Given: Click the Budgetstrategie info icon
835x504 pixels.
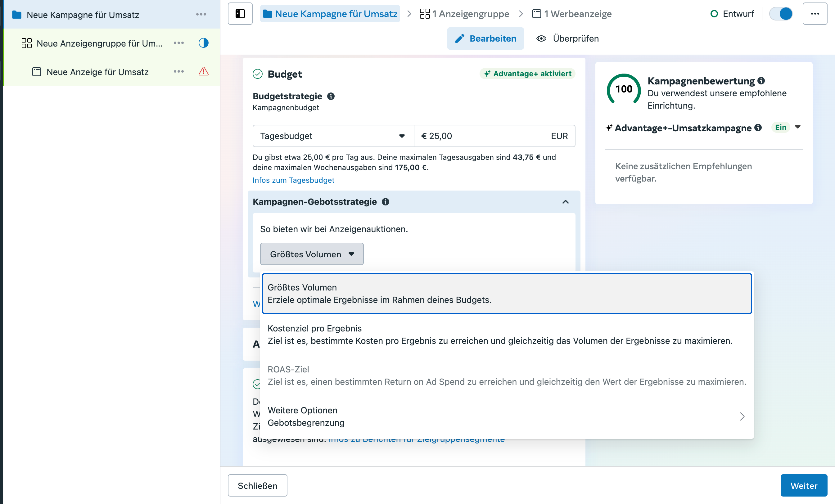Looking at the screenshot, I should pyautogui.click(x=331, y=96).
